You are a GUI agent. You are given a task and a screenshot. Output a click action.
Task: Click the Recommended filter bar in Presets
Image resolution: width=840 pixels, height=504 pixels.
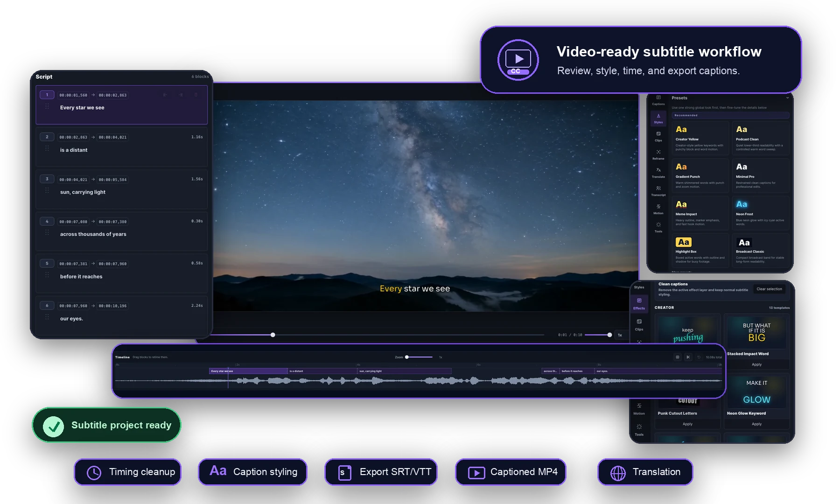click(730, 115)
